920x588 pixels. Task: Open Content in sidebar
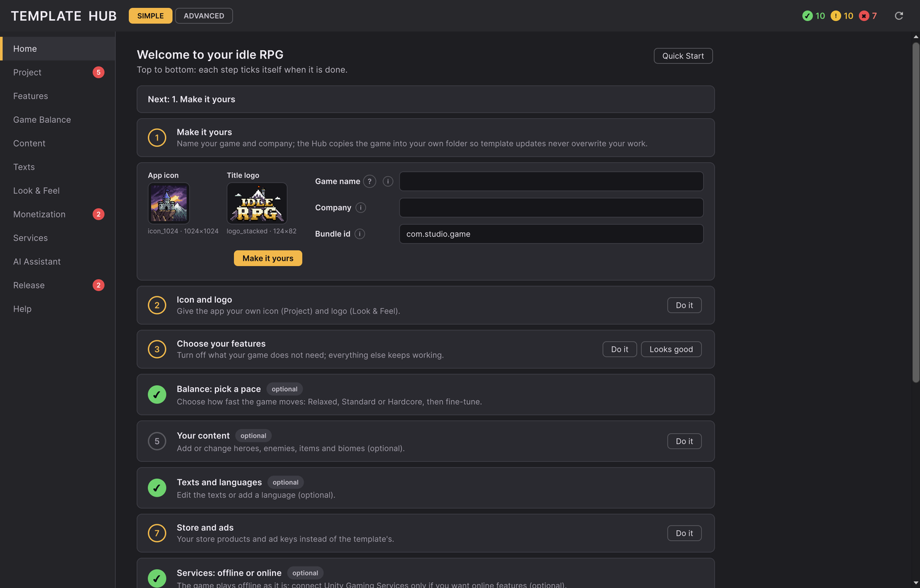(x=58, y=143)
